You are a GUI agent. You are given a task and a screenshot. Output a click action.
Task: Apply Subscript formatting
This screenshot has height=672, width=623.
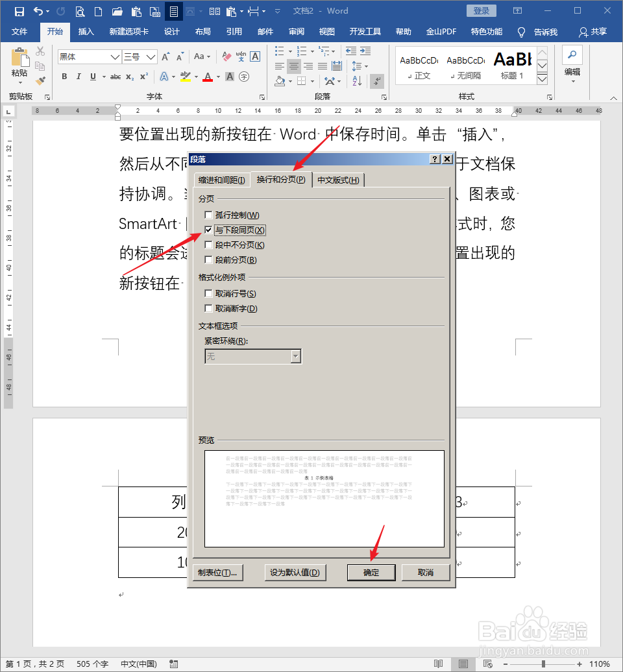point(130,77)
